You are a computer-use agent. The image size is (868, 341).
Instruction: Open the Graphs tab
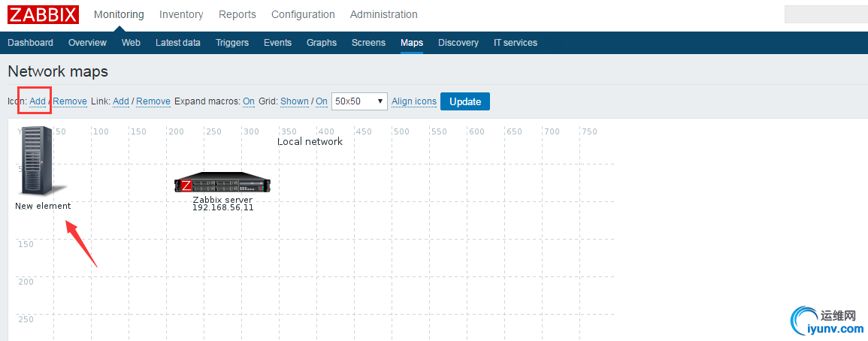pyautogui.click(x=322, y=43)
